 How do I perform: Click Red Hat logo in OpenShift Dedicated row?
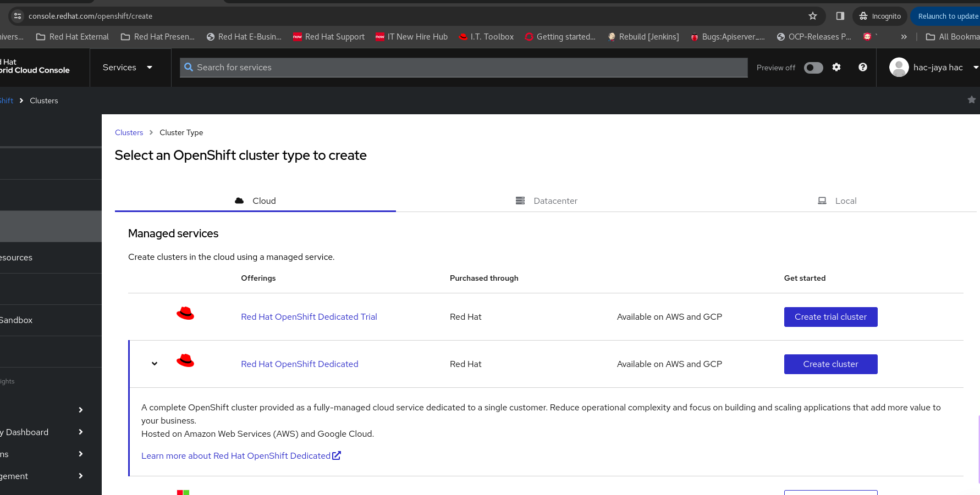[185, 361]
